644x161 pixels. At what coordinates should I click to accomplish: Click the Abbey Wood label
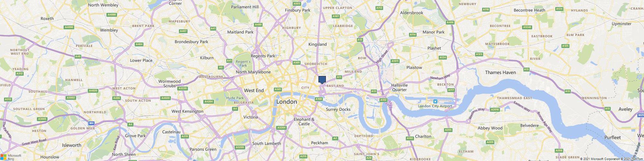pyautogui.click(x=490, y=128)
